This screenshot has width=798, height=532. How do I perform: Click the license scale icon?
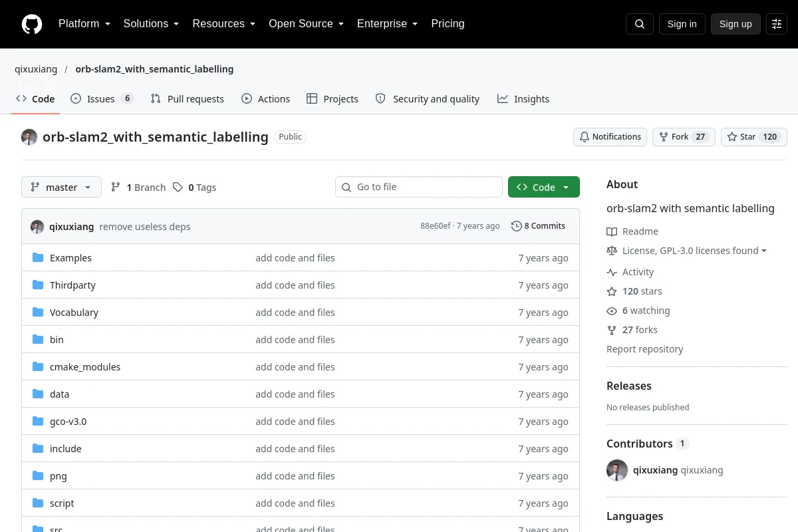click(x=612, y=251)
